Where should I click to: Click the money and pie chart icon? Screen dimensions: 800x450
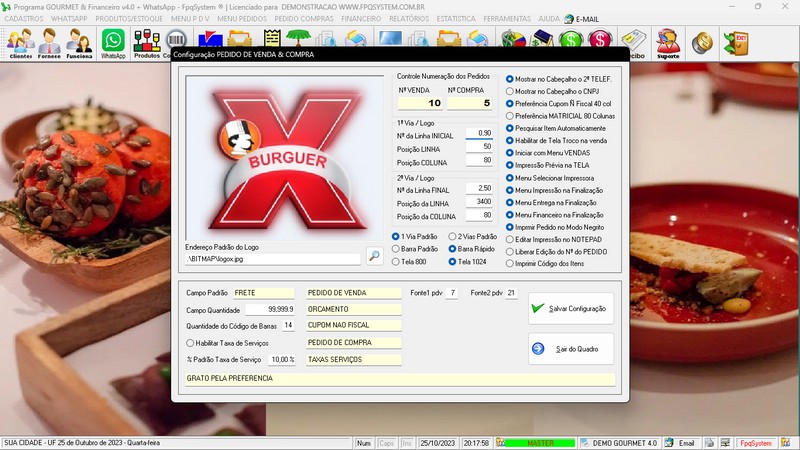[513, 39]
